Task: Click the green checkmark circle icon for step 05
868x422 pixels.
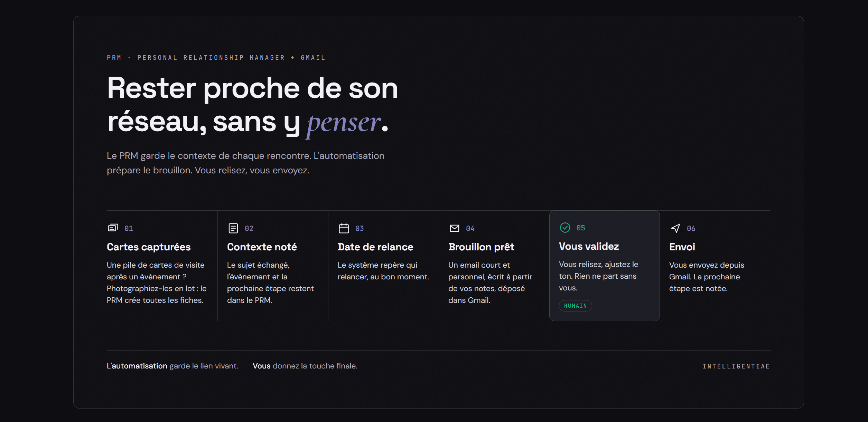Action: pos(565,228)
